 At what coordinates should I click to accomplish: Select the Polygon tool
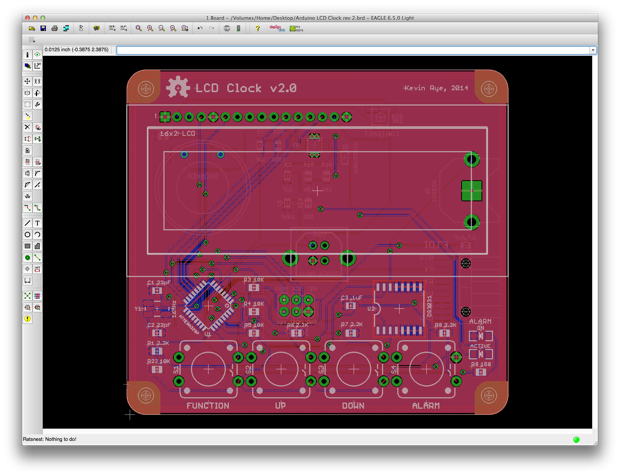pos(37,246)
